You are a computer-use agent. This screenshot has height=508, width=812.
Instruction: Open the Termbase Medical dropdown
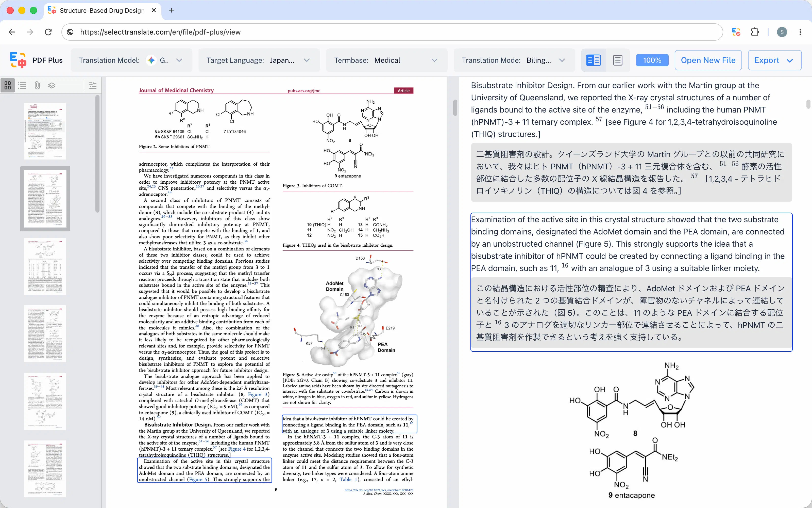coord(386,60)
